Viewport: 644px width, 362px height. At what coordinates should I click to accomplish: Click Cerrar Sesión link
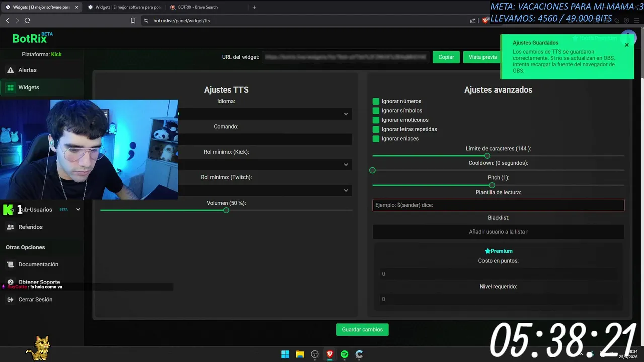35,300
